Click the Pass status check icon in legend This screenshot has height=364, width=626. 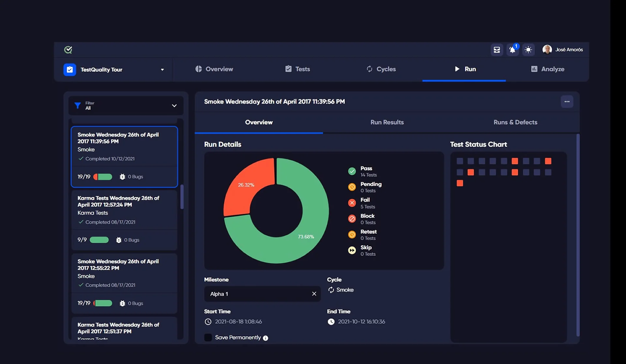pyautogui.click(x=352, y=171)
